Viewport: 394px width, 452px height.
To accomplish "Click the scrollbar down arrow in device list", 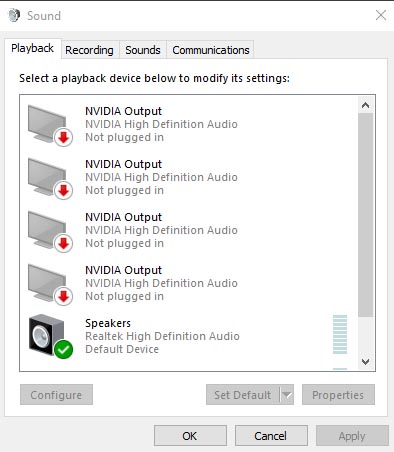I will click(366, 362).
